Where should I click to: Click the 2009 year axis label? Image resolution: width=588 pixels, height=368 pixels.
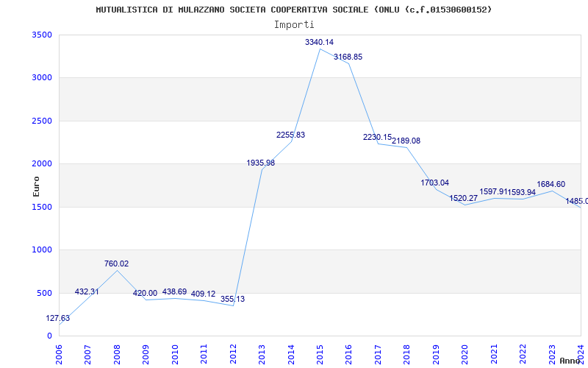(x=146, y=355)
